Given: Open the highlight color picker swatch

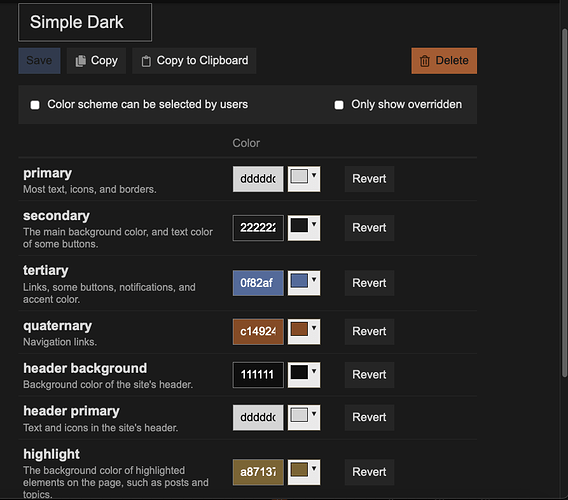Looking at the screenshot, I should (x=304, y=472).
